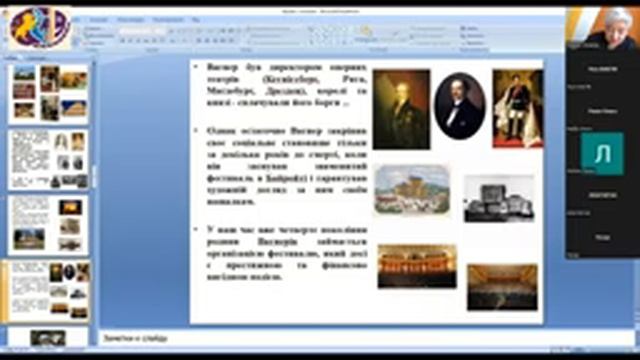
Task: Click the black-and-white photo on the slide
Action: tap(499, 199)
